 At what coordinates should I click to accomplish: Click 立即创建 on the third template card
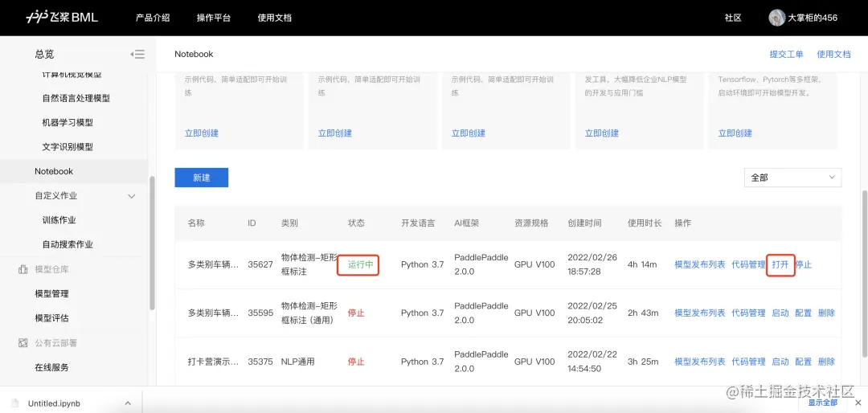(x=469, y=133)
